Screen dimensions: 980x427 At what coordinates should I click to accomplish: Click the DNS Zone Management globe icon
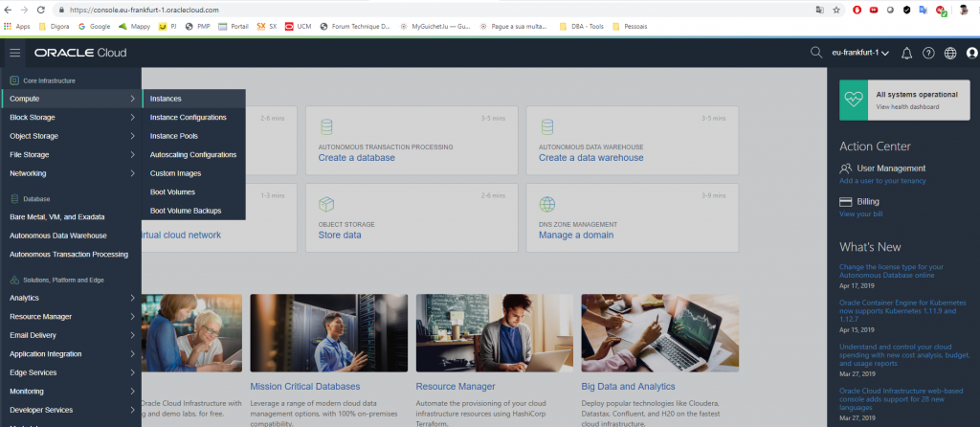click(x=546, y=205)
